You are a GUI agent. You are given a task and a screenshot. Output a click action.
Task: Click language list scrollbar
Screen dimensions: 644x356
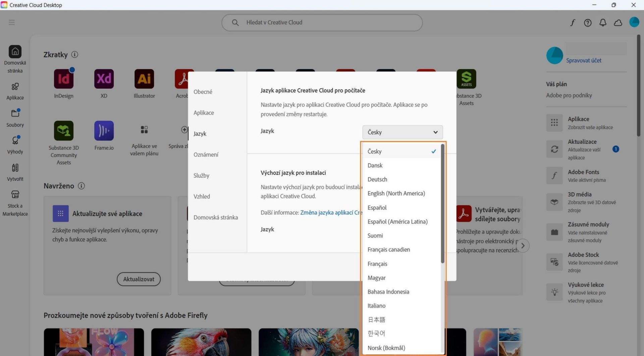click(x=442, y=204)
